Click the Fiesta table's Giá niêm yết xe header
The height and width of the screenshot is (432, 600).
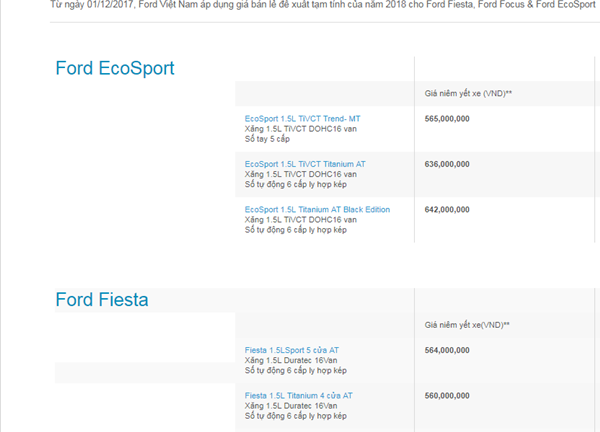[467, 324]
